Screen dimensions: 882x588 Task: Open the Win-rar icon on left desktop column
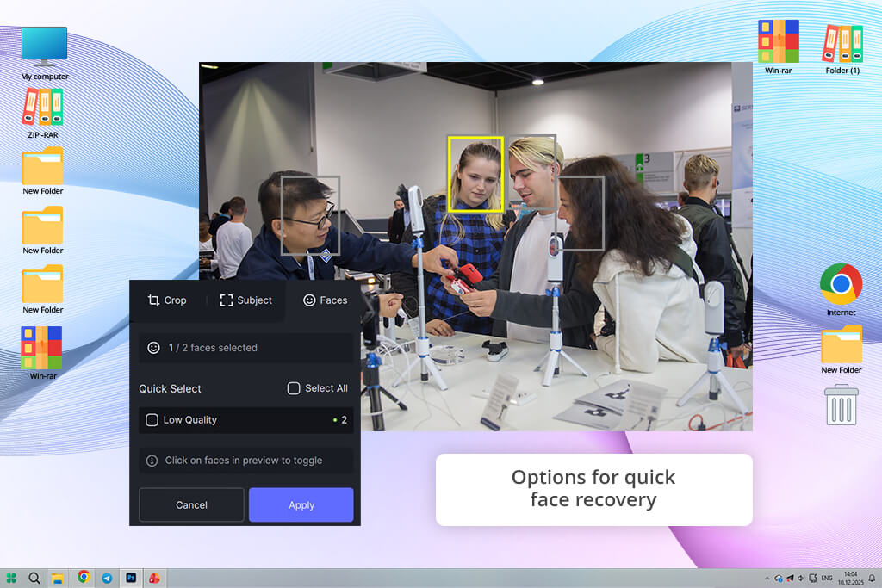tap(42, 352)
